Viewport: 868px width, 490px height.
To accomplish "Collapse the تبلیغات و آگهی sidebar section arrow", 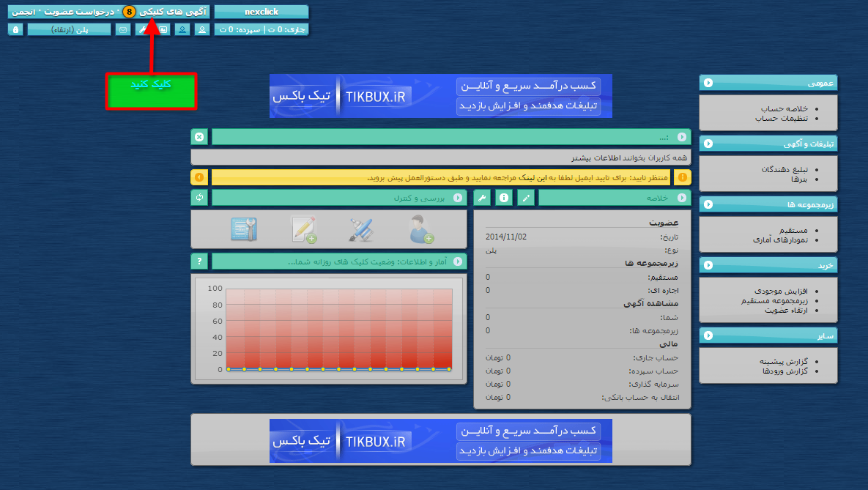I will [x=708, y=144].
